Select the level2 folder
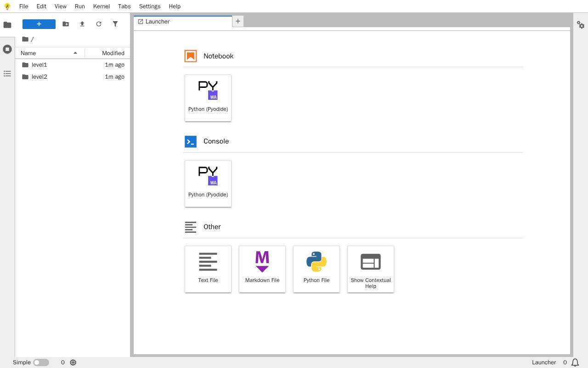This screenshot has width=588, height=368. tap(73, 77)
